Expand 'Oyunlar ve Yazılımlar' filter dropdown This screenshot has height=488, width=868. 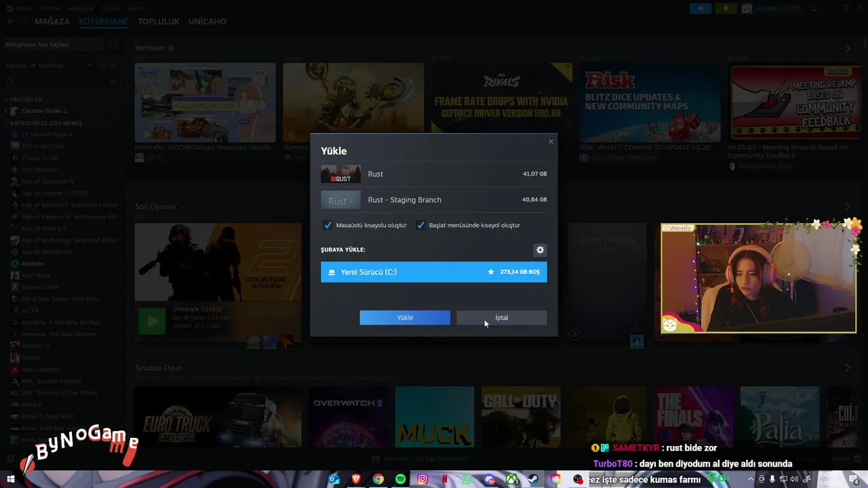[x=89, y=65]
